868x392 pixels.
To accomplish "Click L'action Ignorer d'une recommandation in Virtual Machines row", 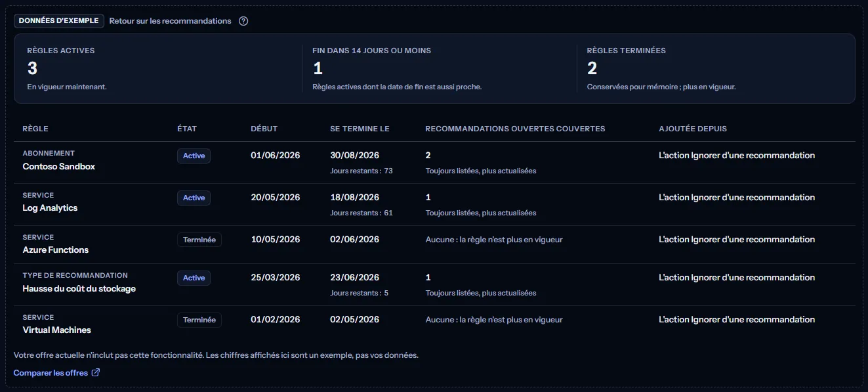I will pos(737,320).
